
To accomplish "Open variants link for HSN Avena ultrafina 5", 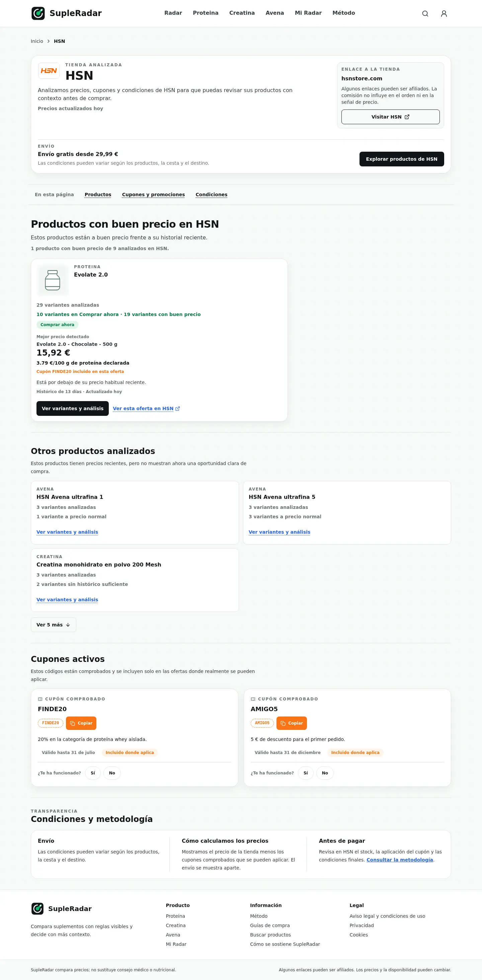I will pyautogui.click(x=279, y=532).
